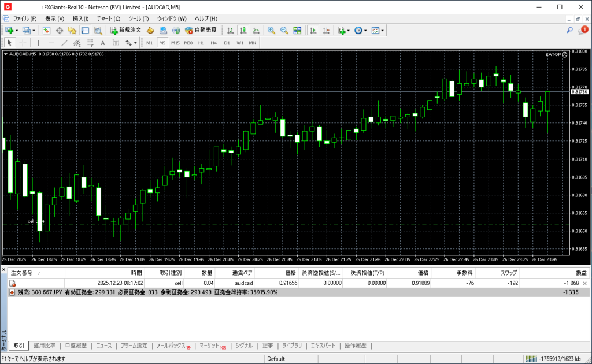Click the search magnifier icon at top right
Image resolution: width=592 pixels, height=364 pixels.
tap(569, 30)
